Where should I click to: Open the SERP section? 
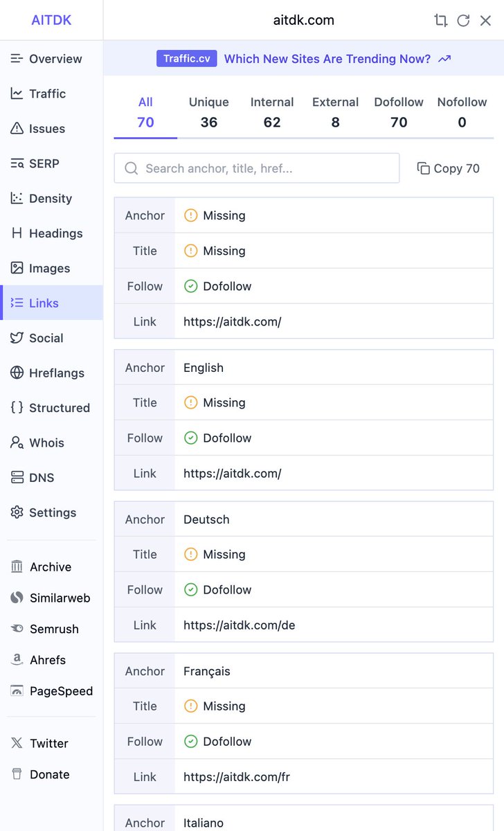click(51, 163)
